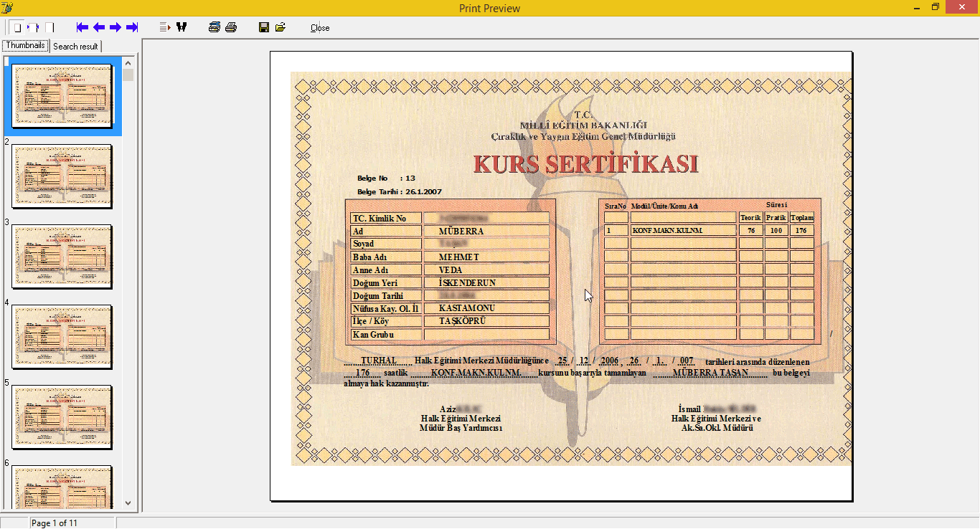Click 'Ak.Sa.Okl. Müdürü' signature title
Screen dimensions: 980x529
click(x=717, y=428)
